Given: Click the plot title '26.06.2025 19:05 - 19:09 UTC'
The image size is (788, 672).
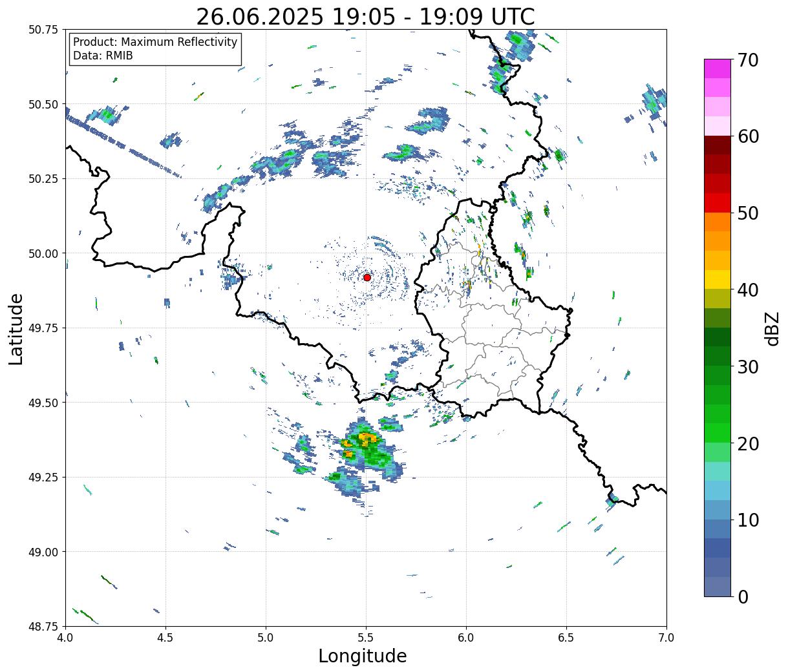Looking at the screenshot, I should pos(365,16).
